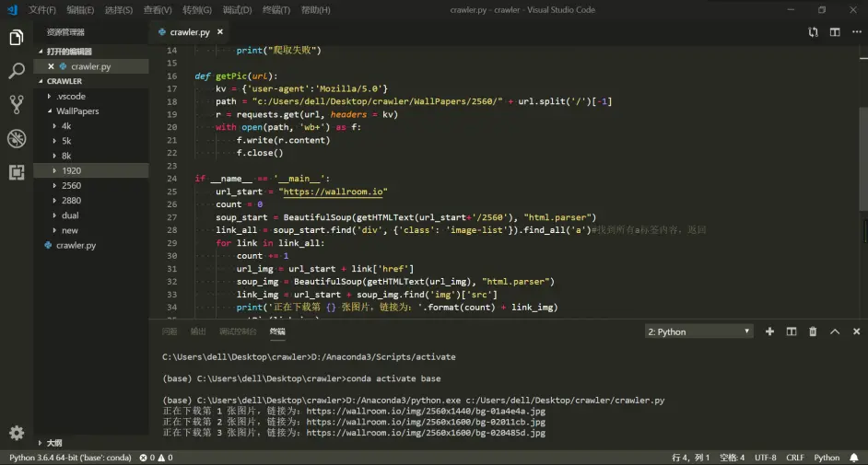
Task: Split the editor to the right
Action: (x=835, y=32)
